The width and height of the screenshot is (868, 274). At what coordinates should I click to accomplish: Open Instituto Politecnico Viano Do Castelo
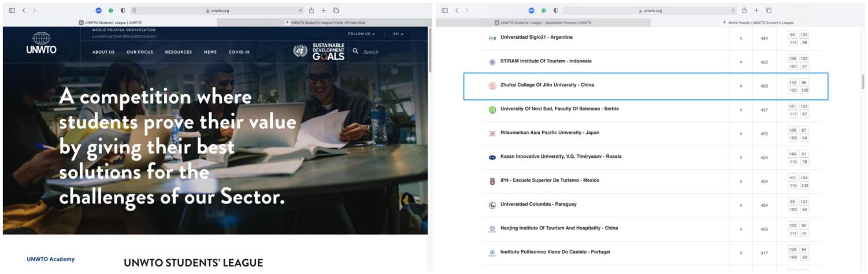[555, 251]
